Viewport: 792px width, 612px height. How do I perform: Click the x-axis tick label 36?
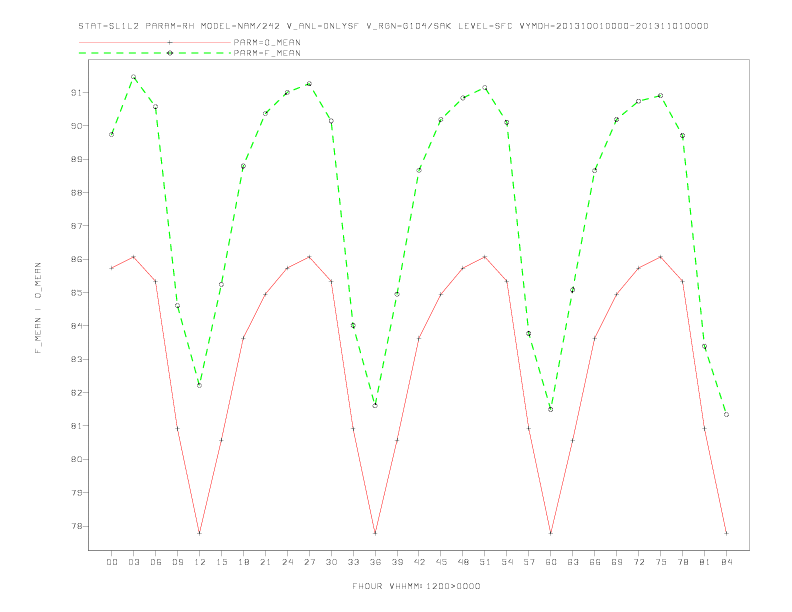click(x=375, y=562)
